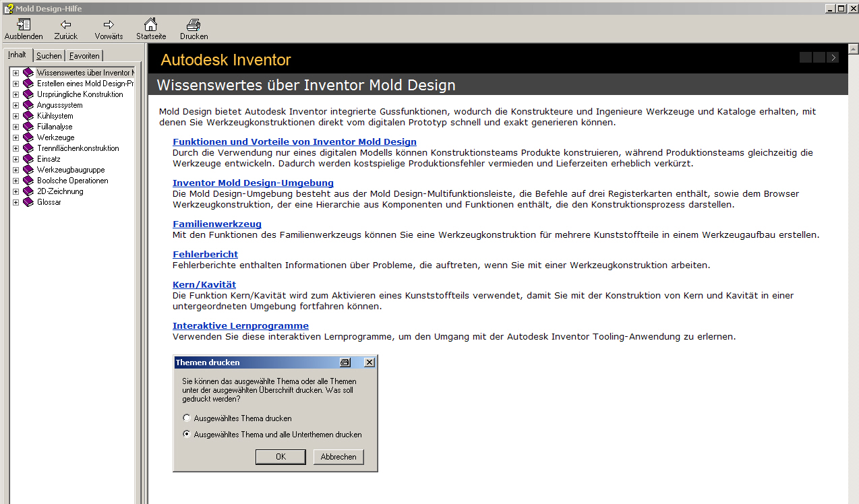Switch to the Favoriten tab
Screen dimensions: 859x504
pos(84,56)
